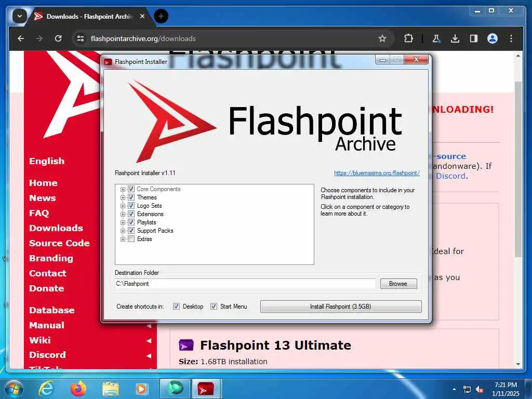Go back in Chrome browser
Screen dimensions: 532x399
tap(21, 38)
